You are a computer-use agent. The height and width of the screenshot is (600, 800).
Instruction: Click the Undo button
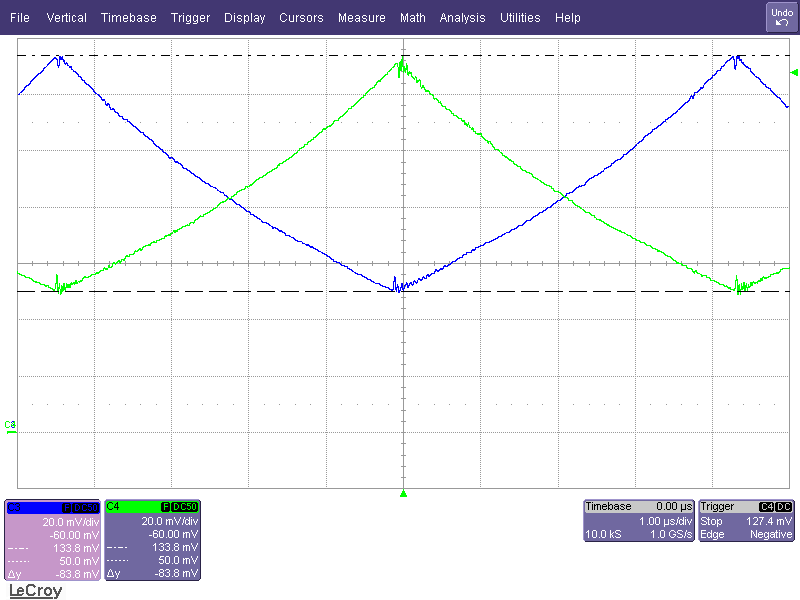click(x=782, y=17)
